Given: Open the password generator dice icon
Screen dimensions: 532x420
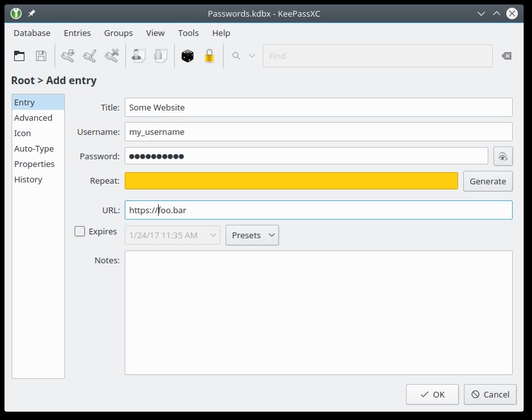Looking at the screenshot, I should (187, 56).
